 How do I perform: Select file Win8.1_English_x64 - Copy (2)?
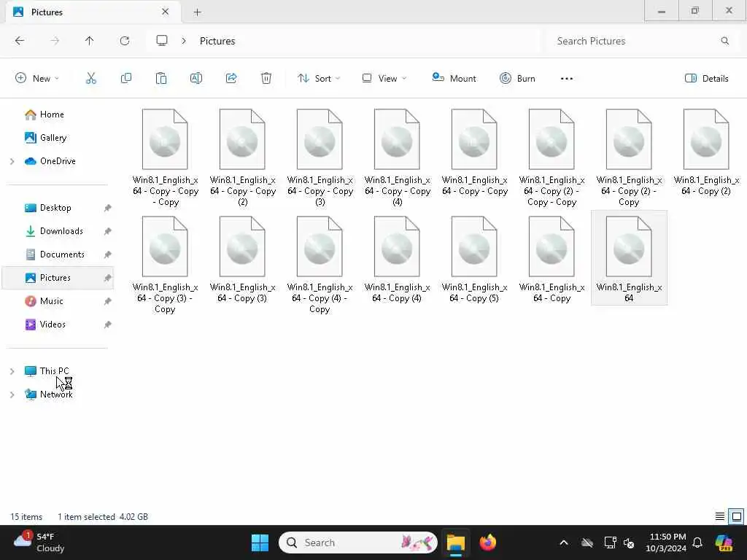pos(706,152)
